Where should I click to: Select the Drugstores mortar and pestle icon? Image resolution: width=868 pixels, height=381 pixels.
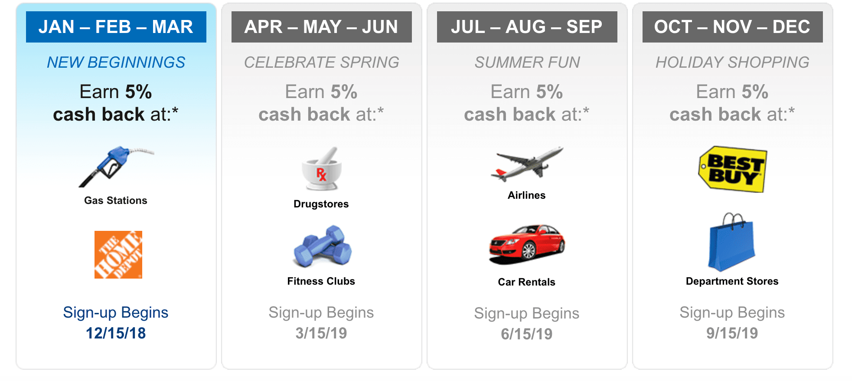point(321,169)
